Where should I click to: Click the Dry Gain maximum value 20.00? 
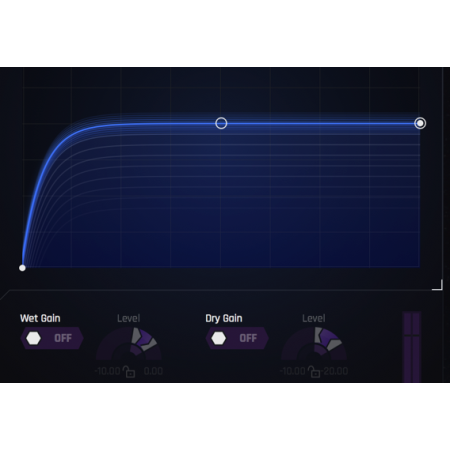(335, 371)
